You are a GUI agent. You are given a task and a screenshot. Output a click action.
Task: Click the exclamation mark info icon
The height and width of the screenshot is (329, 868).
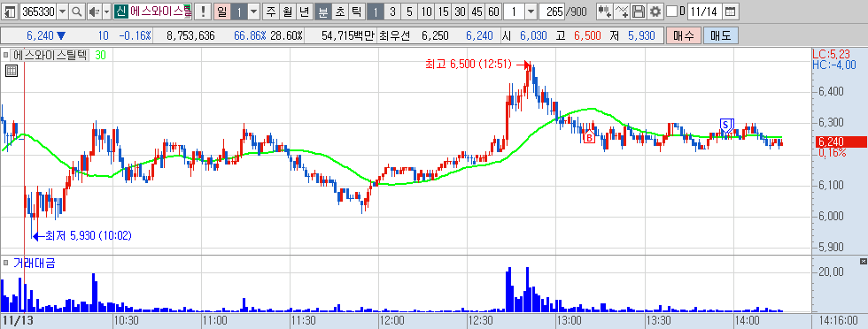coord(203,11)
